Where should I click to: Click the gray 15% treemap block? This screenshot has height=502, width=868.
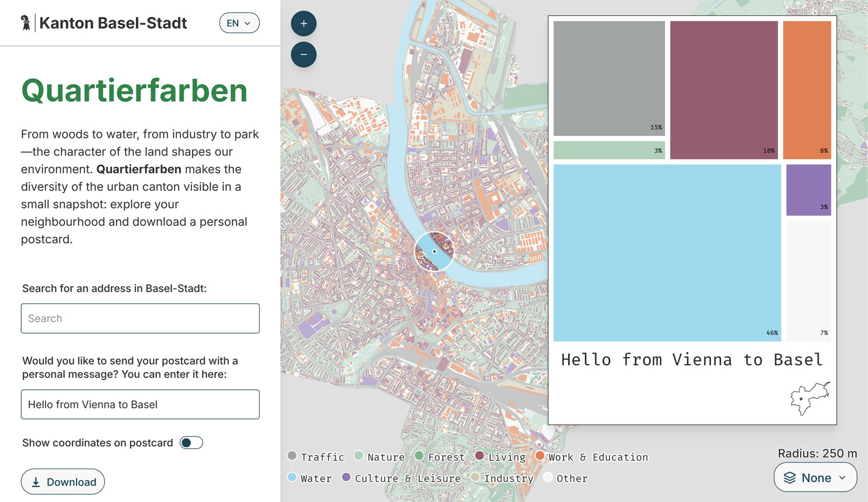point(609,78)
